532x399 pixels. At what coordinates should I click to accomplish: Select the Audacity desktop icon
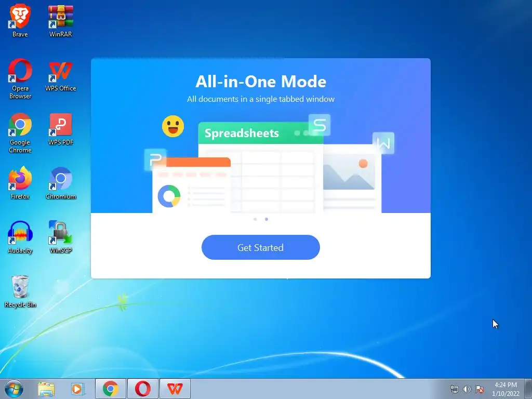[20, 237]
